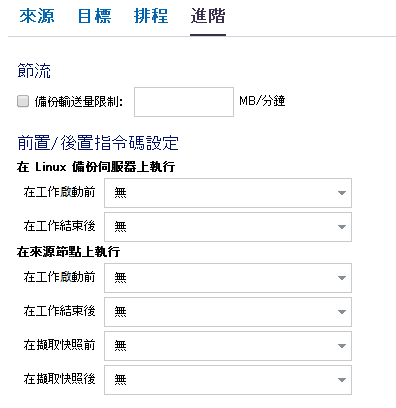The image size is (396, 408).
Task: Select the 排程 tab
Action: [x=151, y=16]
